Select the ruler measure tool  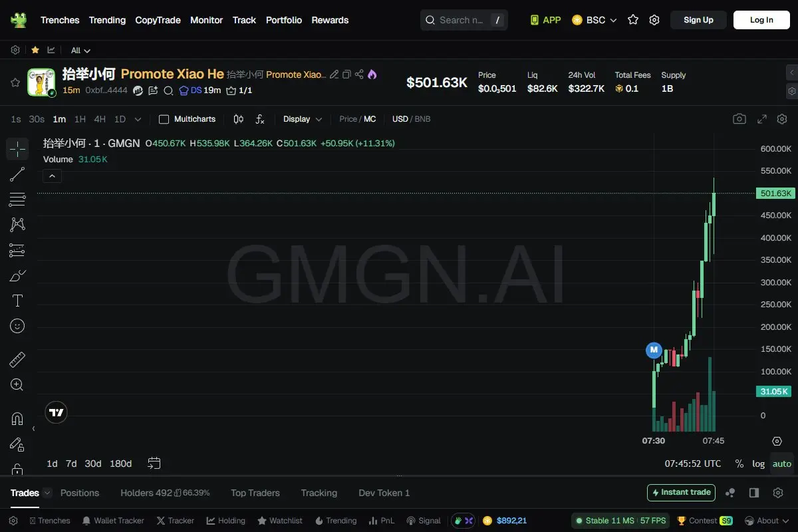click(x=17, y=360)
